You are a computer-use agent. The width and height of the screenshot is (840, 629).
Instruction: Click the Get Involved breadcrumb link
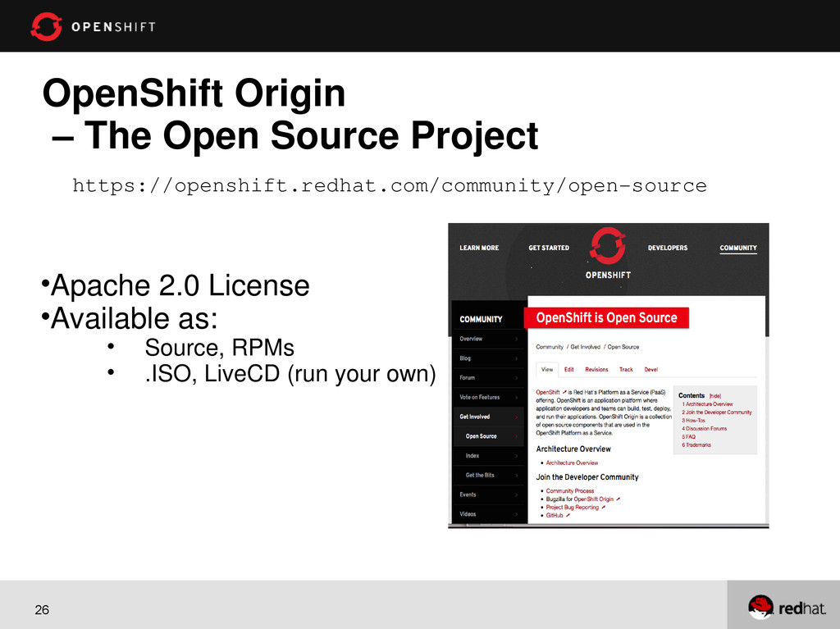click(x=585, y=347)
